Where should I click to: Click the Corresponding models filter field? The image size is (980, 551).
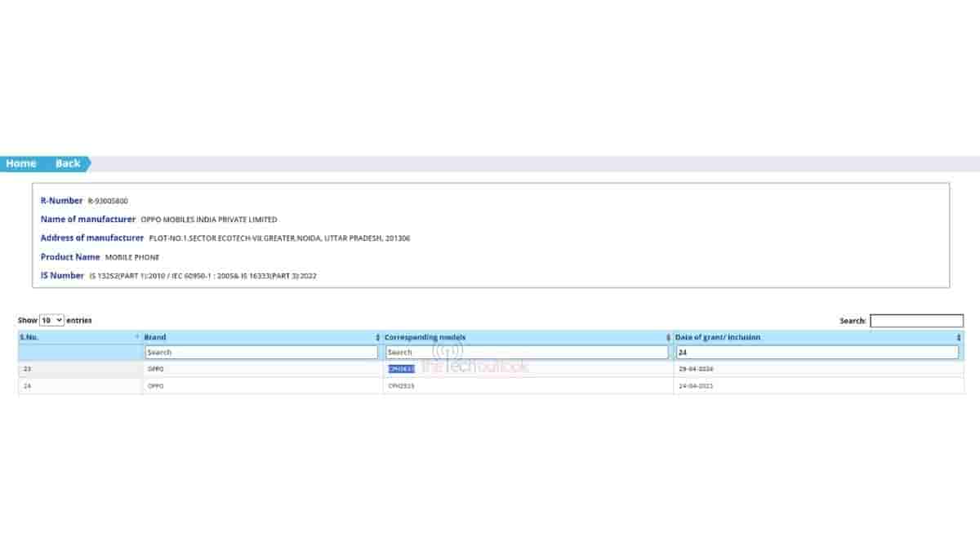pyautogui.click(x=527, y=353)
